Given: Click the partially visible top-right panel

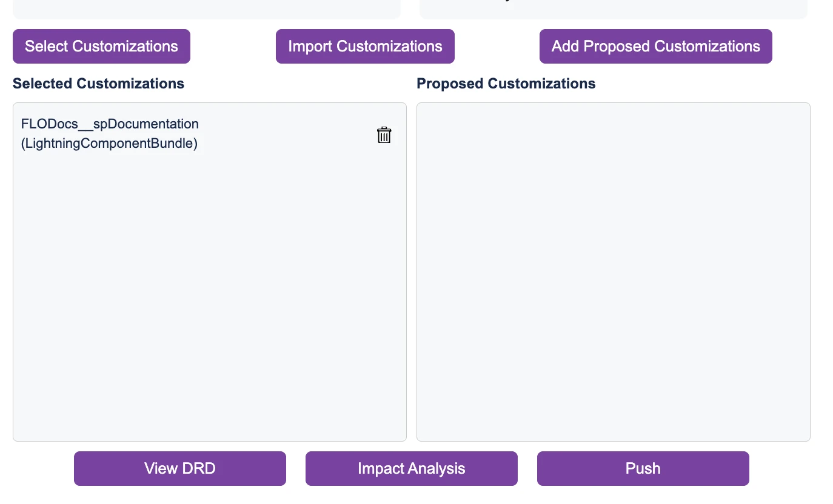Looking at the screenshot, I should (613, 8).
